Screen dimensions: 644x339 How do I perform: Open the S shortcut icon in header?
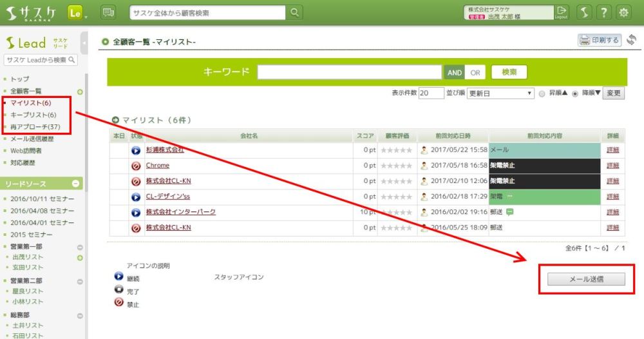(x=584, y=13)
